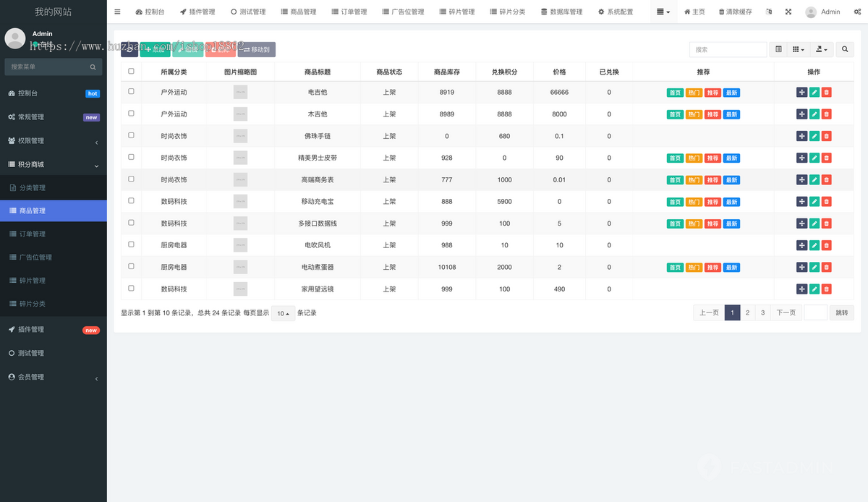Viewport: 868px width, 502px height.
Task: Click the edit pencil icon for 电吉他
Action: tap(814, 93)
